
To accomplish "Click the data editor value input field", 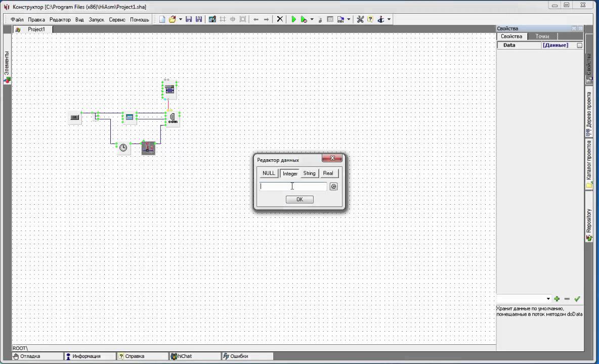I will coord(293,186).
